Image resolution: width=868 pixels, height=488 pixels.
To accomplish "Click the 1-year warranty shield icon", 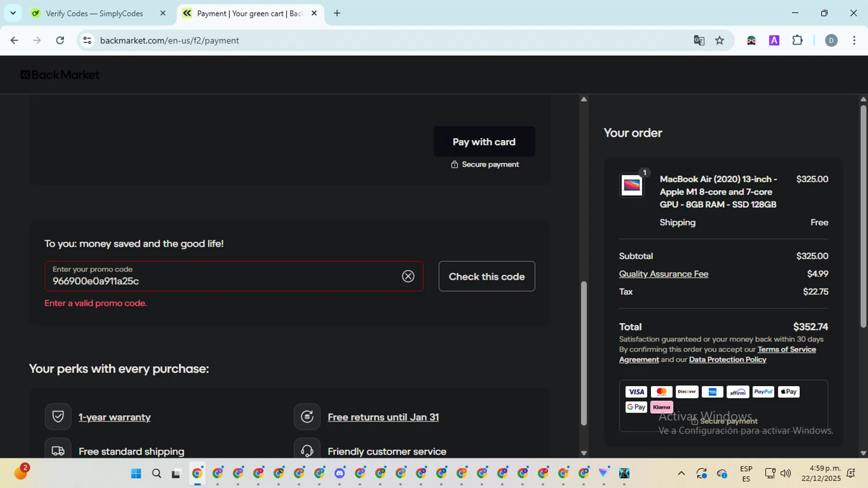I will (58, 417).
